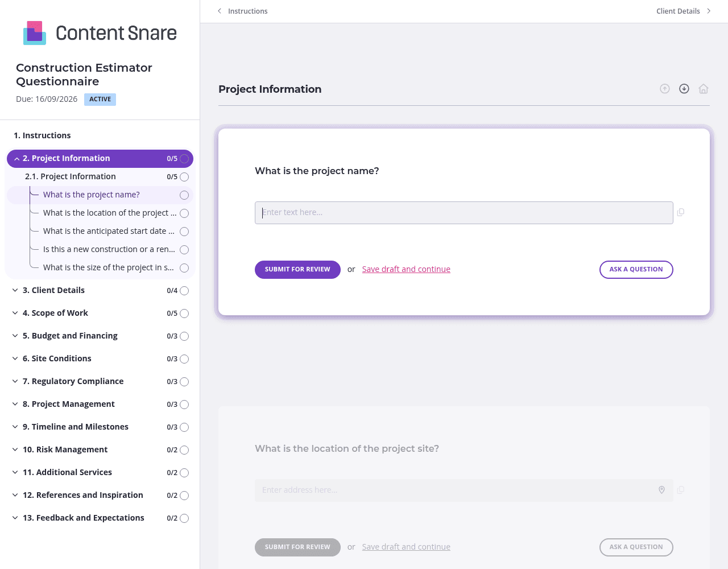Toggle status circle for project name question
The height and width of the screenshot is (569, 728).
point(184,195)
